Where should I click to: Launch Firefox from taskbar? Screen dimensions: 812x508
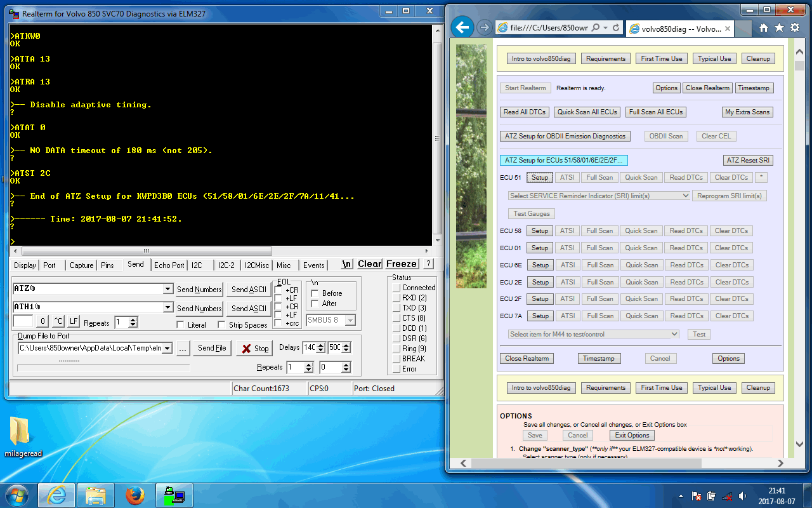pos(134,495)
